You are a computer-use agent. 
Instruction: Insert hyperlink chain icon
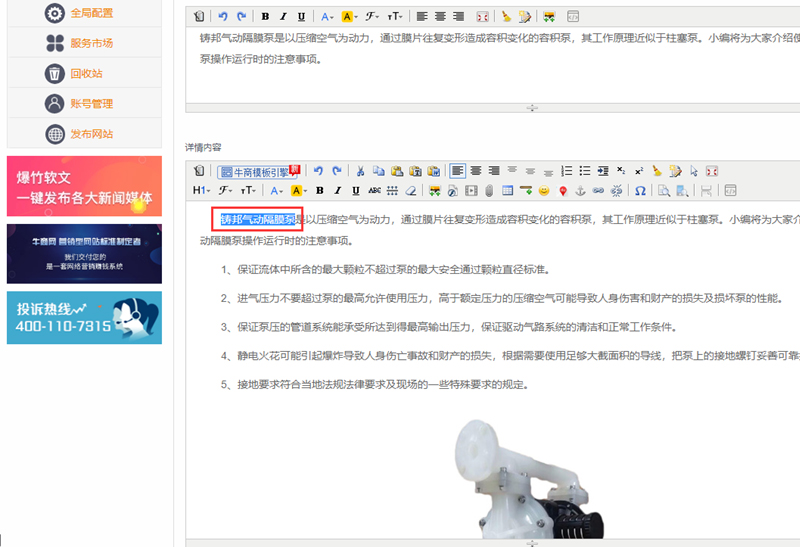coord(598,190)
